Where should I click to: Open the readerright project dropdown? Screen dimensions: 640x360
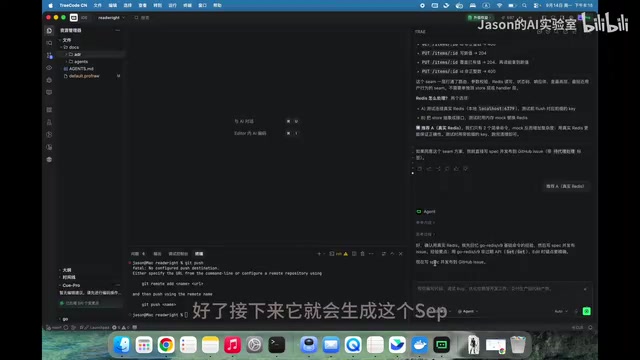(x=111, y=18)
